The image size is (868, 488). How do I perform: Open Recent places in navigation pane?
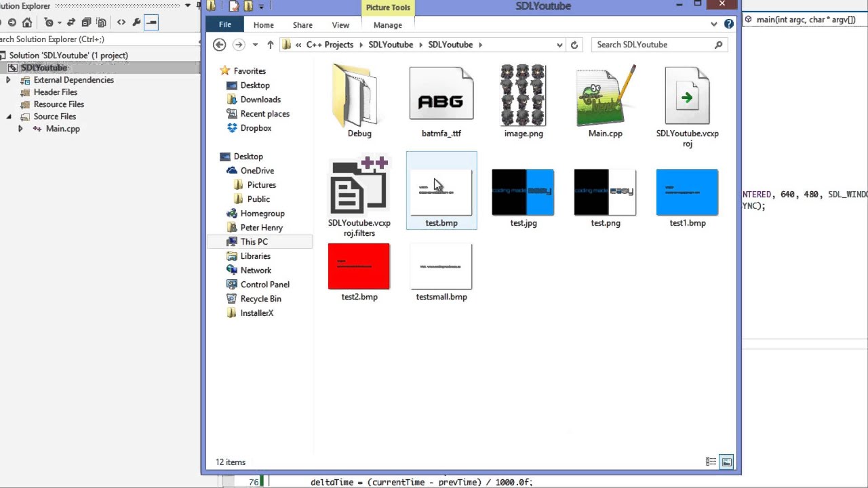coord(264,114)
